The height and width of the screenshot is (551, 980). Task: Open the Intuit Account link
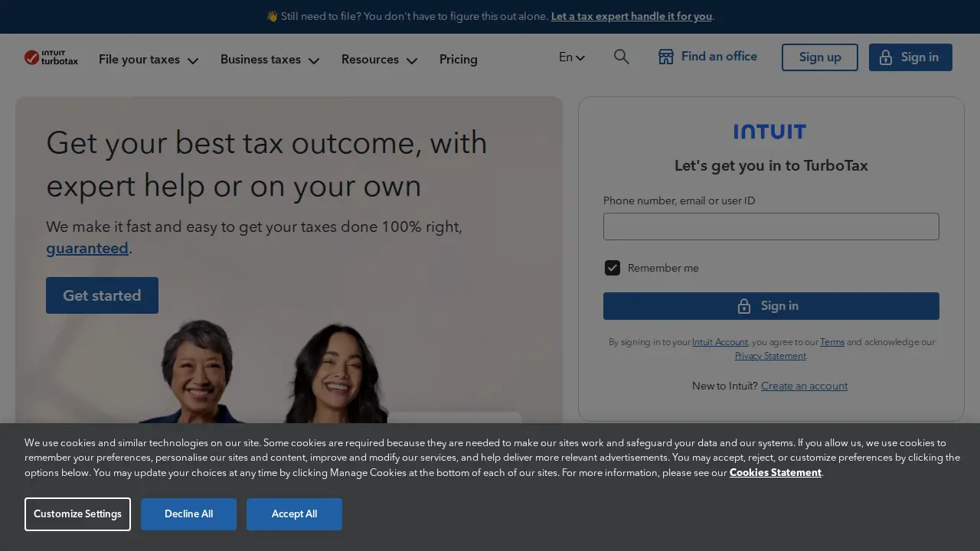(x=720, y=342)
